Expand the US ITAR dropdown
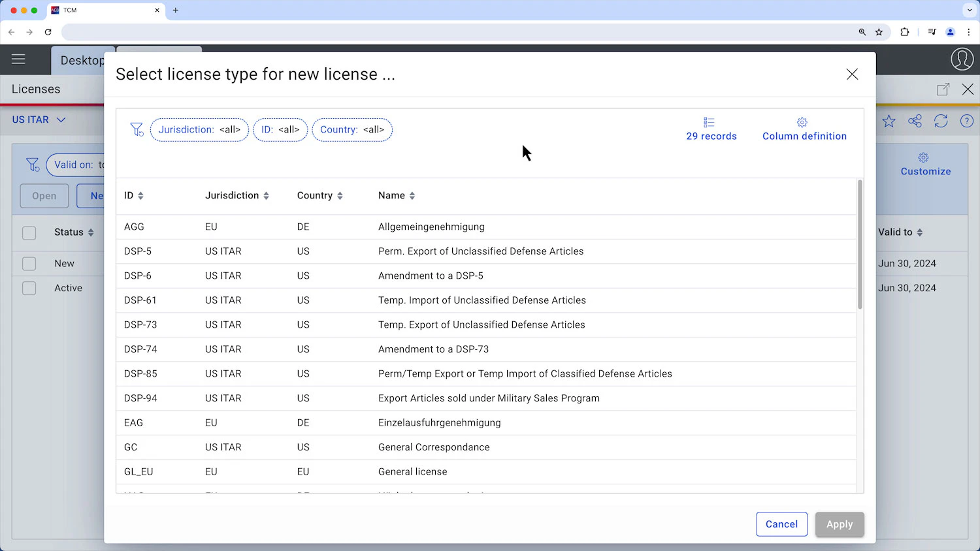Viewport: 980px width, 551px height. (x=61, y=119)
